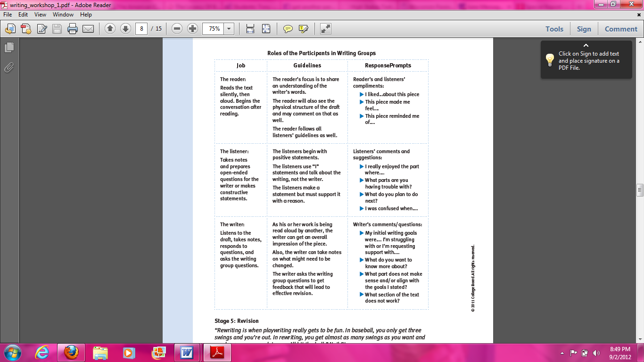Open the attachments paperclip panel
The width and height of the screenshot is (644, 362).
[9, 67]
